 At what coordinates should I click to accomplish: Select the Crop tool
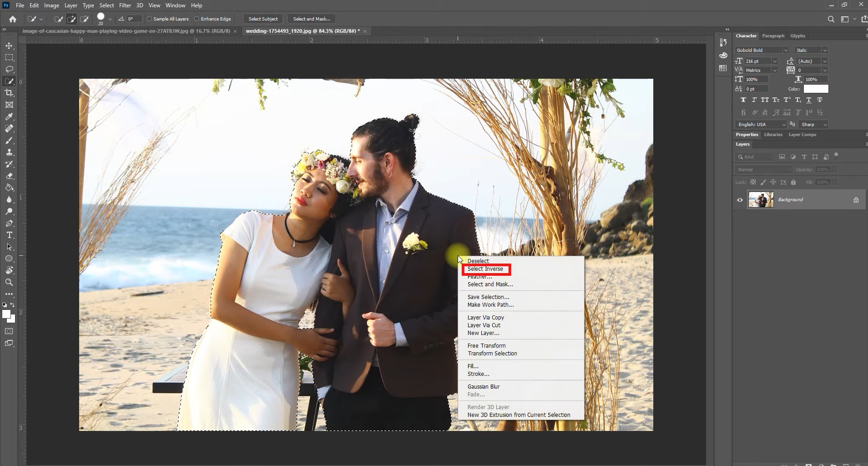pos(9,93)
